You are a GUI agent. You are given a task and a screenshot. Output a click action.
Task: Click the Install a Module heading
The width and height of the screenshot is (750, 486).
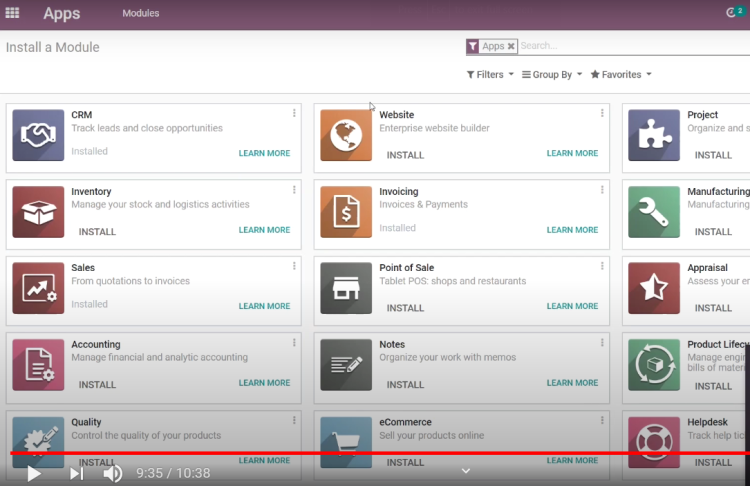[x=53, y=47]
